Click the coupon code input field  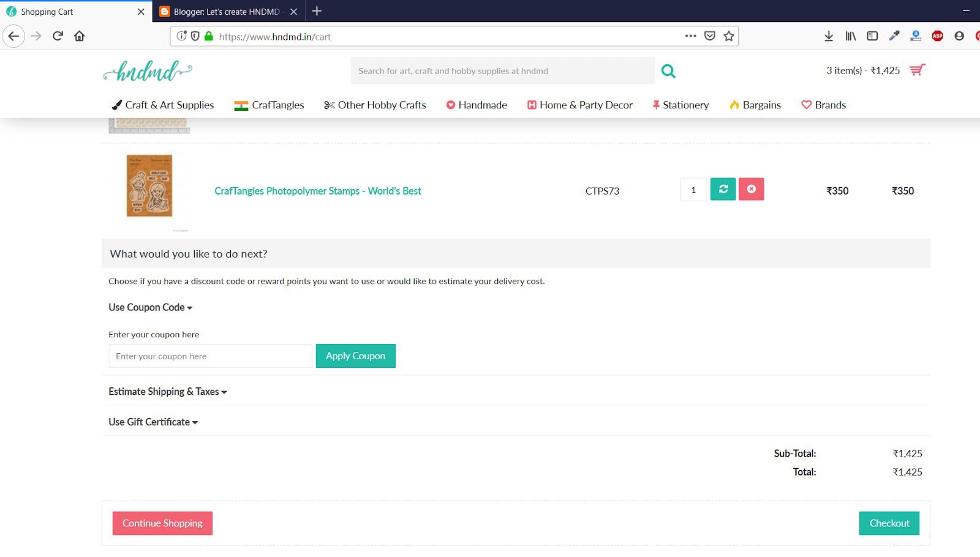click(211, 356)
